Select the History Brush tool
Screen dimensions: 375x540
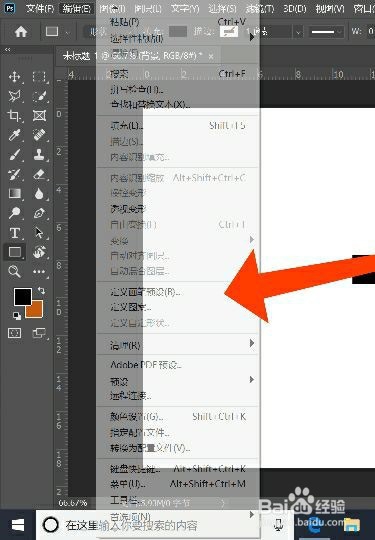pyautogui.click(x=14, y=174)
